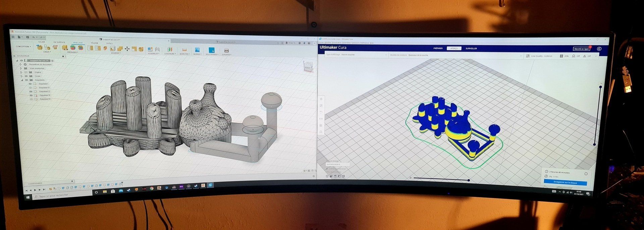Select the Move/Copy arrows tool in Modifier
Viewport: 644px width, 230px height.
(127, 49)
